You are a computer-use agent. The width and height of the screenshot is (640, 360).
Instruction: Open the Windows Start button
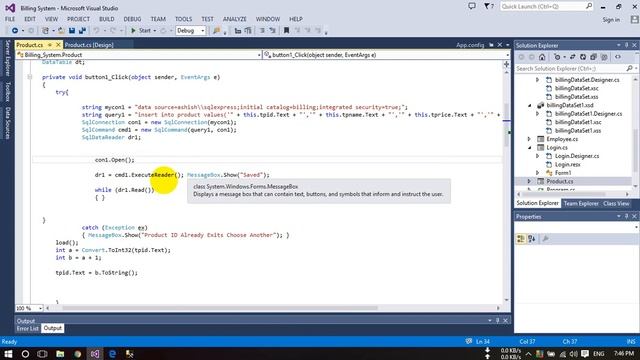tap(8, 354)
